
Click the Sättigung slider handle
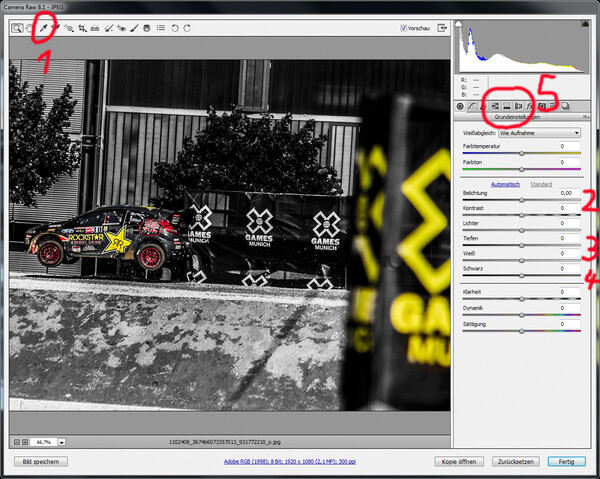pos(522,331)
